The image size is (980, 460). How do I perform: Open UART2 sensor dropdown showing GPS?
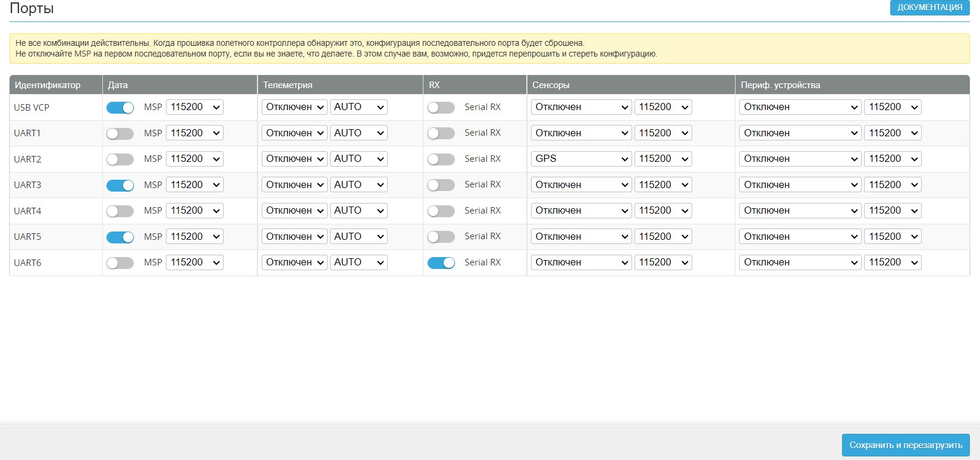580,159
